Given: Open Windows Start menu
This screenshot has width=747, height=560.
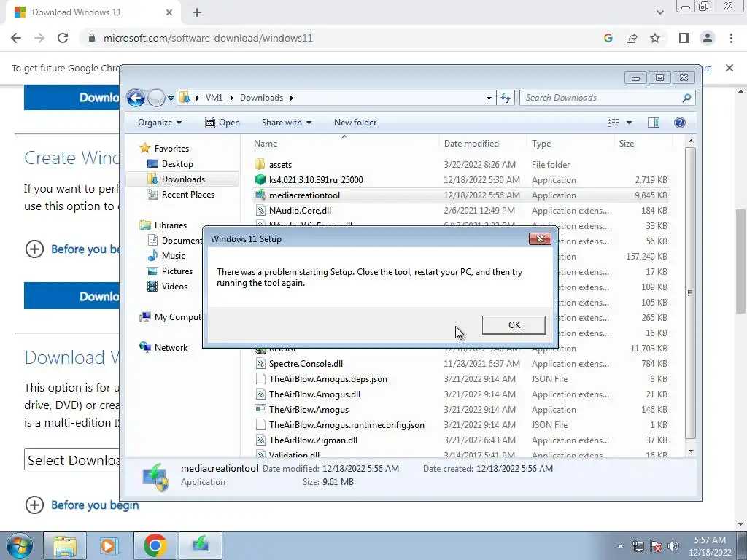Looking at the screenshot, I should pyautogui.click(x=18, y=545).
